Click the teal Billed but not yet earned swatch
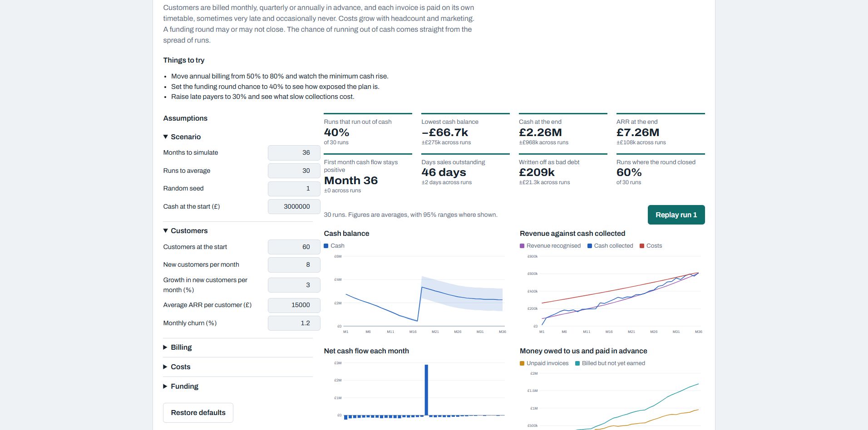 click(577, 363)
